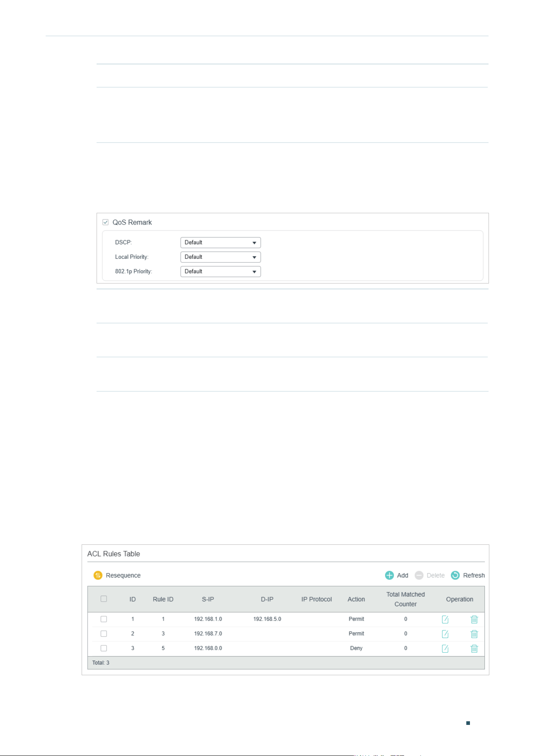Click the Rule ID column header

[x=163, y=599]
